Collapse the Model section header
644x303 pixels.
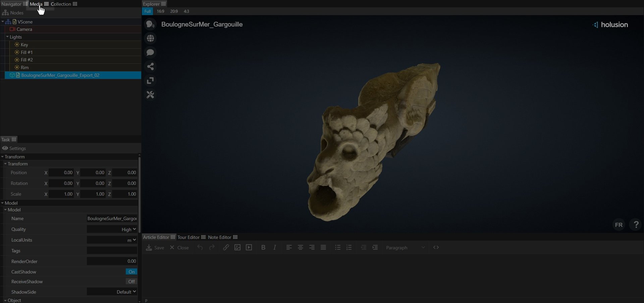tap(2, 203)
